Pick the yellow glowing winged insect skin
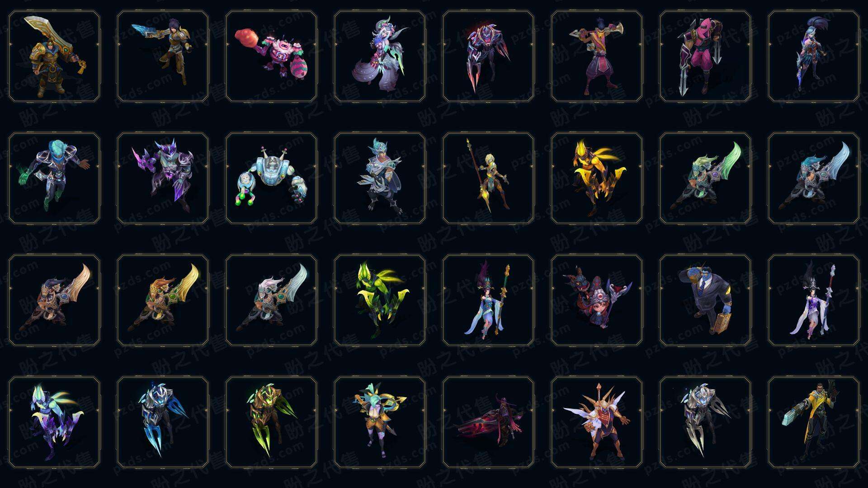Viewport: 868px width, 488px height. (597, 178)
